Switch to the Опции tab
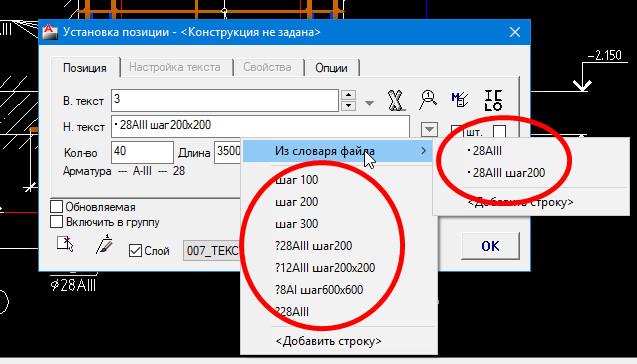This screenshot has width=637, height=364. tap(331, 67)
